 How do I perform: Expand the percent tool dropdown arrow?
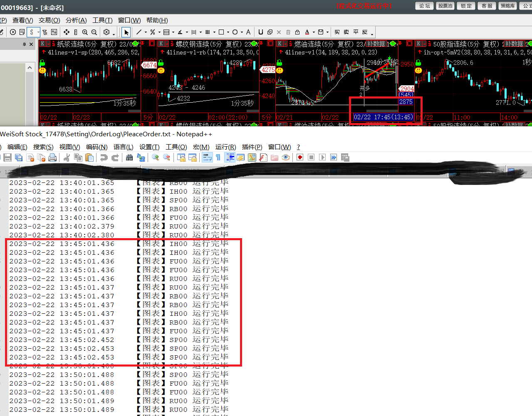click(x=159, y=32)
